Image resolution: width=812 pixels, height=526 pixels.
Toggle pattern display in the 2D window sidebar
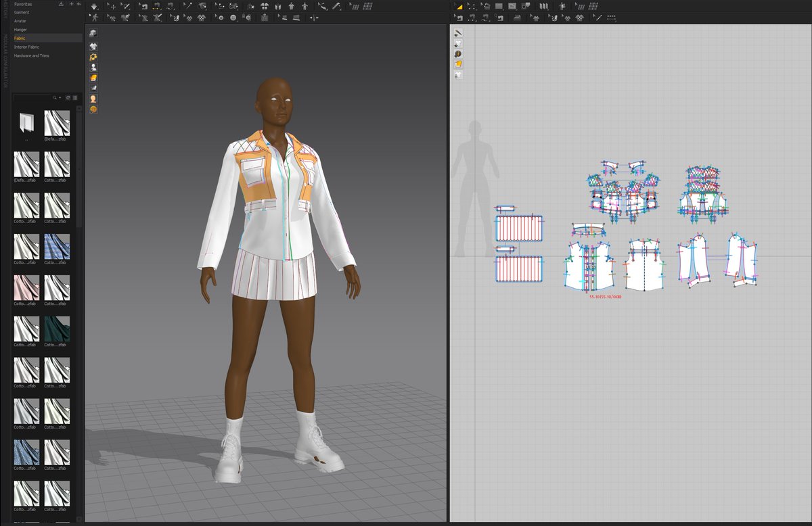458,43
